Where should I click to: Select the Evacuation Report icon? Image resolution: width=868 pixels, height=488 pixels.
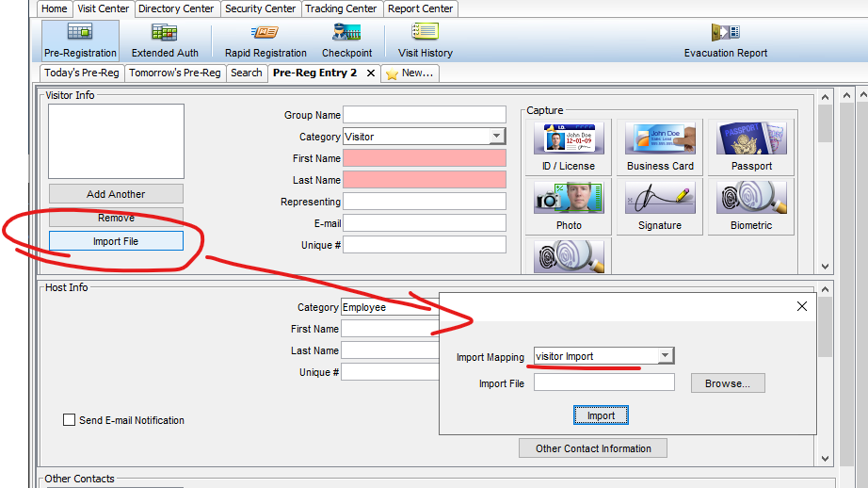pos(725,40)
